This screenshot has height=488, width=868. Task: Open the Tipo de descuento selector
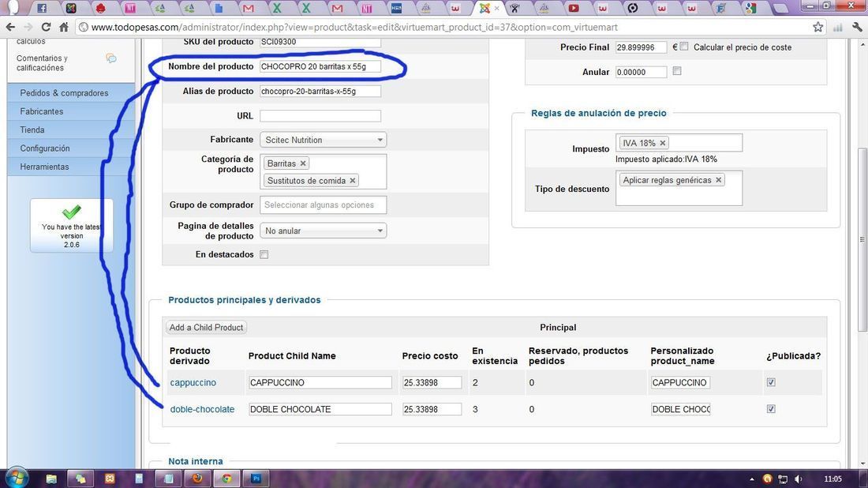679,189
